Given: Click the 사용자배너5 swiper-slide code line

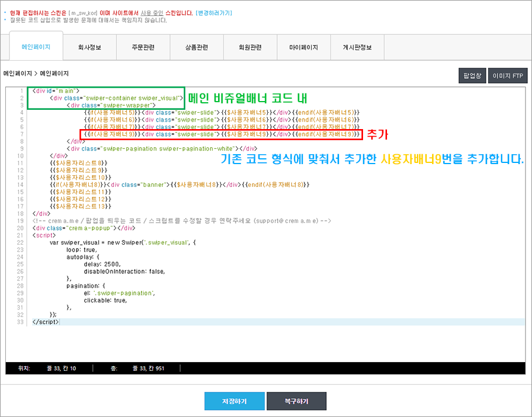Looking at the screenshot, I should [x=222, y=112].
